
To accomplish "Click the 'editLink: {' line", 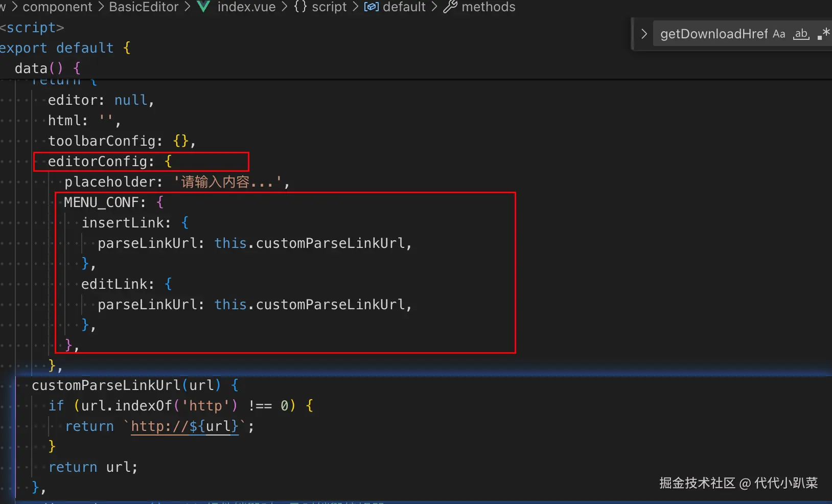I will click(127, 284).
